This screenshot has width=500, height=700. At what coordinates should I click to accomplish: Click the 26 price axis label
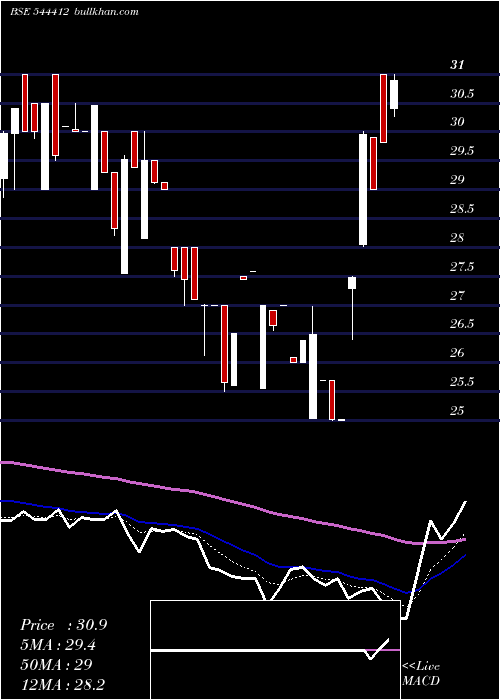pyautogui.click(x=457, y=353)
